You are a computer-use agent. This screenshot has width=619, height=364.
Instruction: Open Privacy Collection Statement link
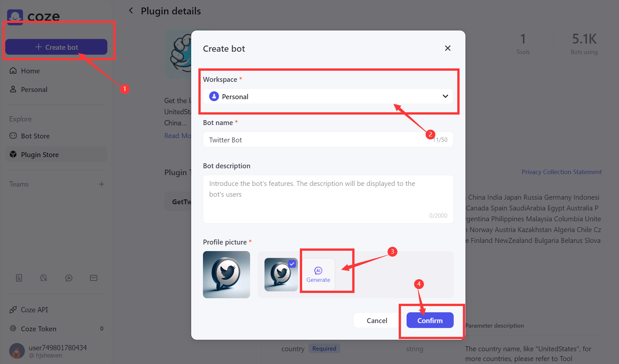click(x=561, y=172)
